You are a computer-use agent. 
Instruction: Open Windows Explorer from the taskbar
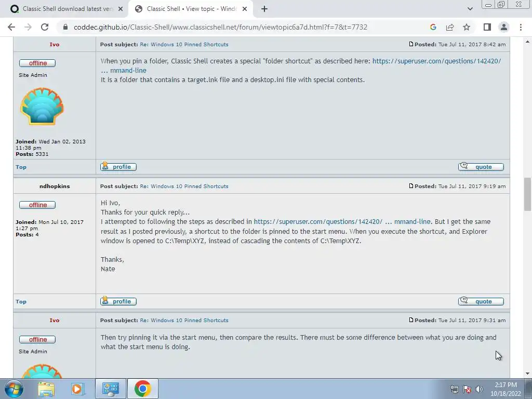[x=46, y=389]
